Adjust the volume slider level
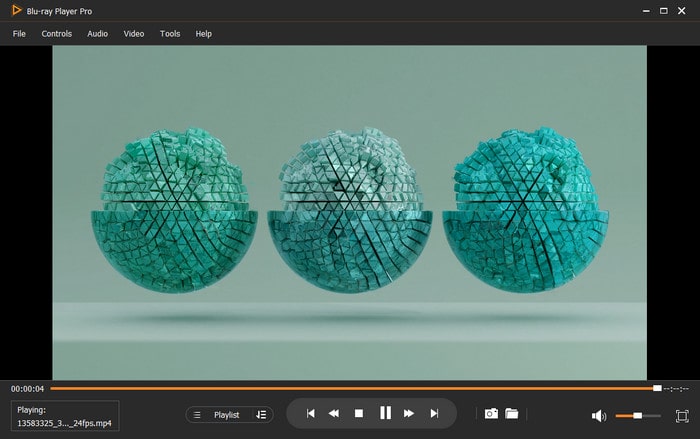 [638, 415]
